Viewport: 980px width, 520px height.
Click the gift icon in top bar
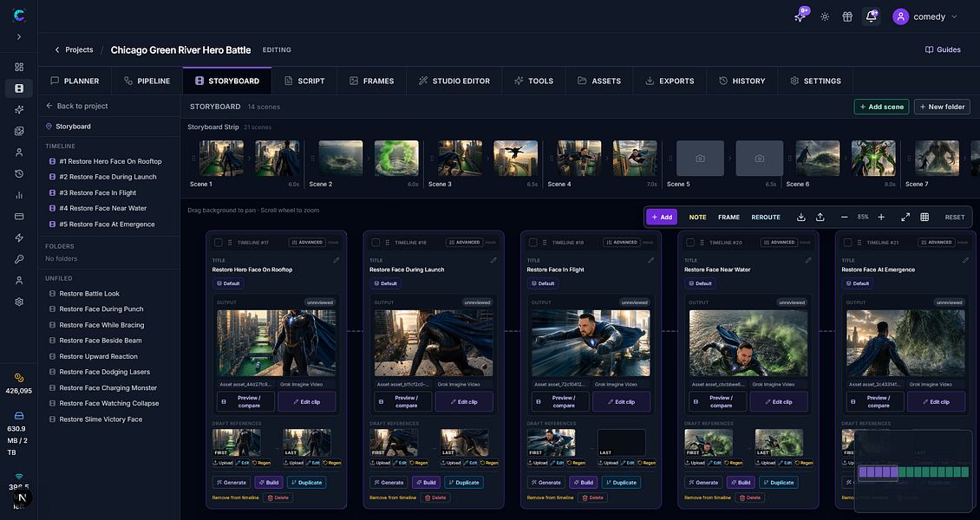click(847, 16)
